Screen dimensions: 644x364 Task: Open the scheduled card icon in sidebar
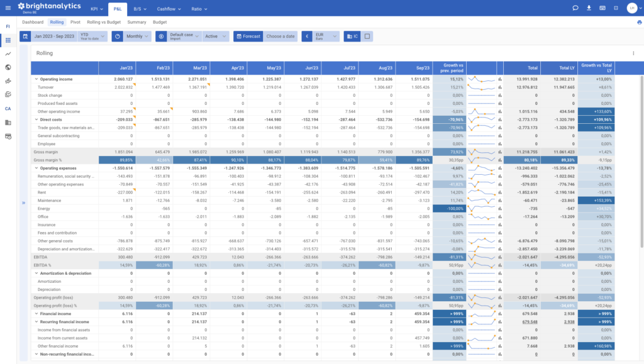pos(8,136)
